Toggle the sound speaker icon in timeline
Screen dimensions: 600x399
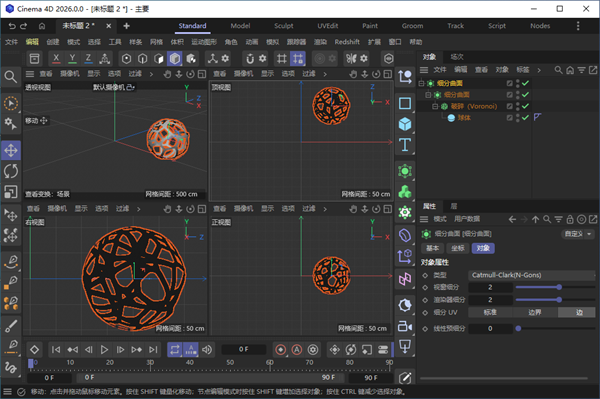click(x=207, y=350)
